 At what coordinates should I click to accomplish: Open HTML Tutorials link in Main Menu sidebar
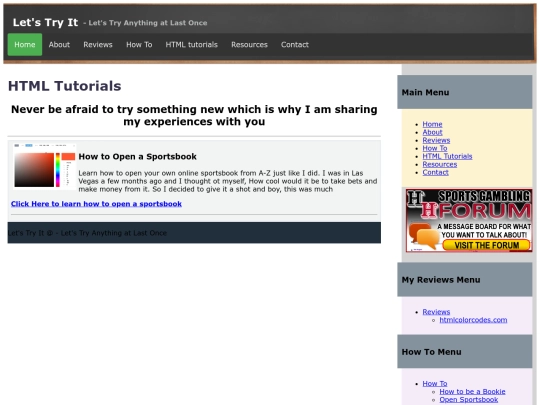[447, 156]
